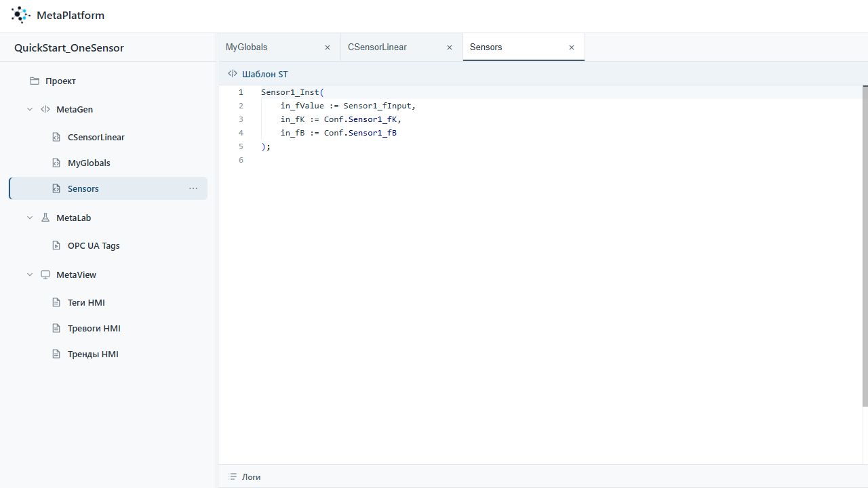Click the Логи list icon
The image size is (868, 488).
(233, 477)
